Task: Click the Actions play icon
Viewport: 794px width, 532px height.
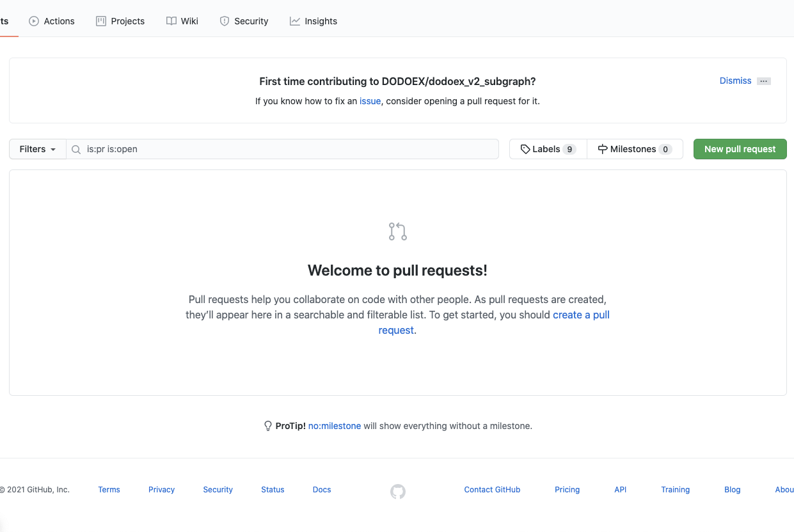Action: (34, 21)
